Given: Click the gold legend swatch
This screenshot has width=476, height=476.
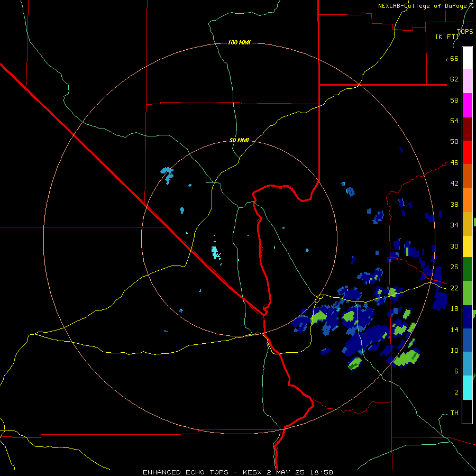Looking at the screenshot, I should 467,224.
